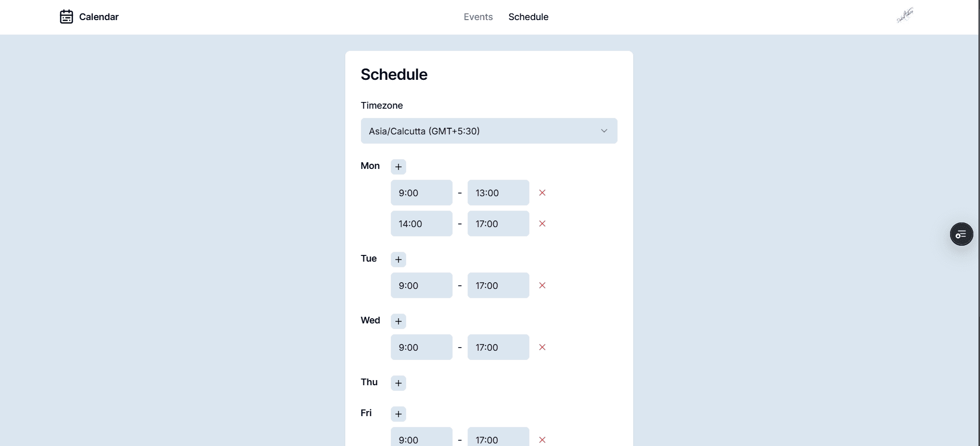Click the Calendar home link text

click(99, 17)
